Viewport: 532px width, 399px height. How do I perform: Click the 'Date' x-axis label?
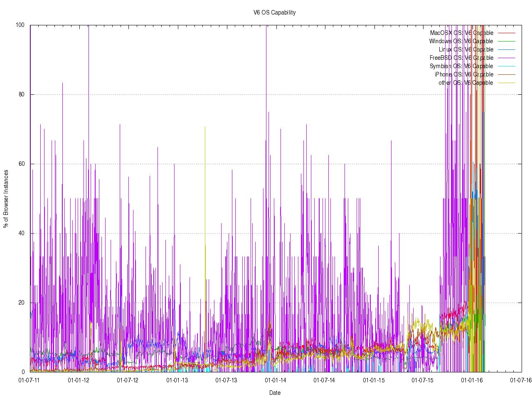tap(275, 393)
